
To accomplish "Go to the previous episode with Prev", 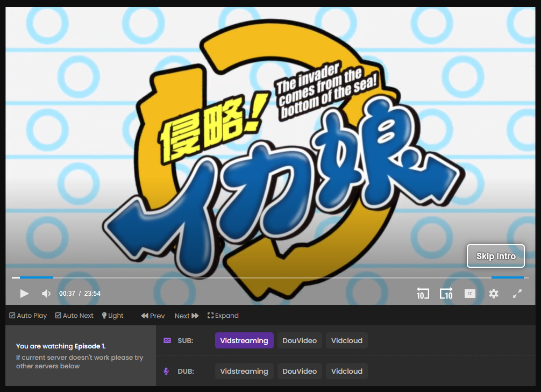I will 153,316.
